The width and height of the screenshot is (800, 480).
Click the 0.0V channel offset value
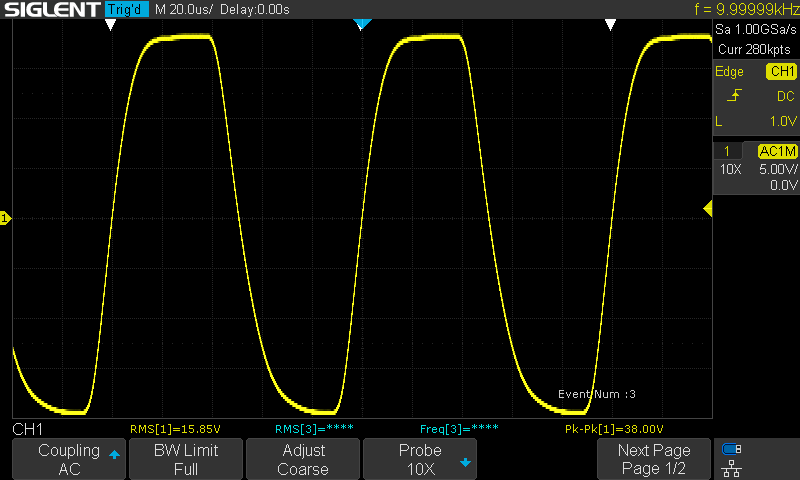[783, 185]
